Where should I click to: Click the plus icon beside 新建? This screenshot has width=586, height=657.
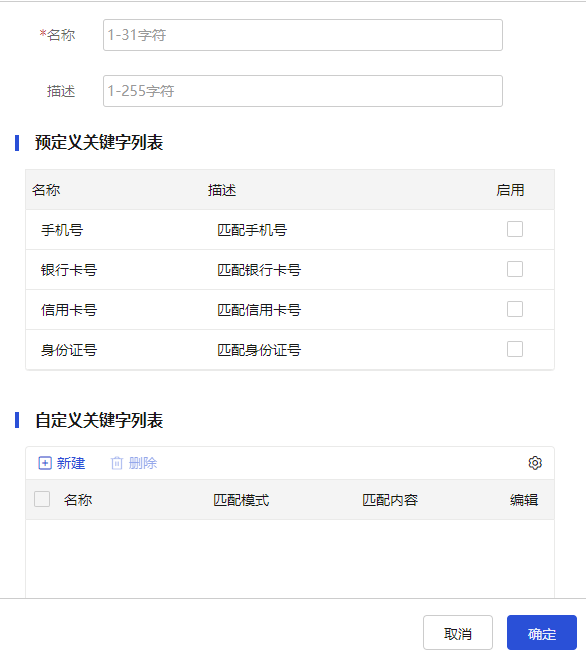click(45, 463)
